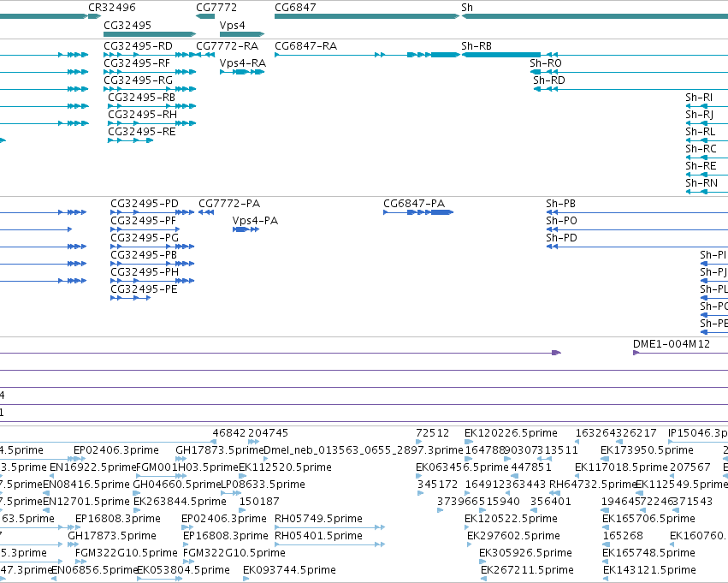Open transcript CG6847-RA
Image resolution: width=728 pixels, height=583 pixels.
(x=306, y=46)
